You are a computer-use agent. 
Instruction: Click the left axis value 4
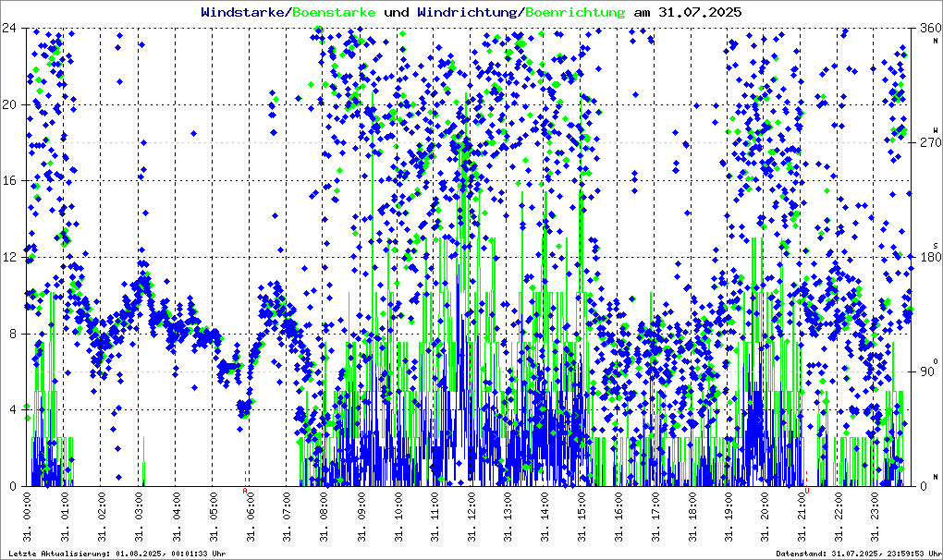coord(12,409)
